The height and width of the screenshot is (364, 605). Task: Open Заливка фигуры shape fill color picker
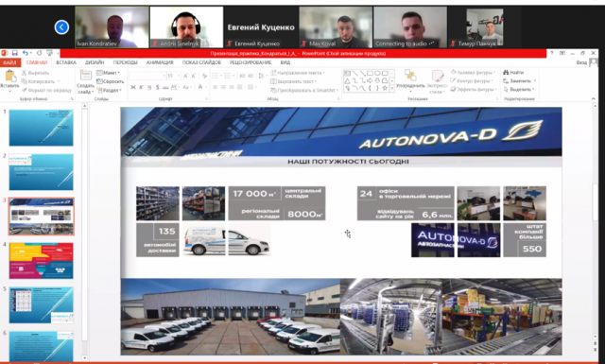pyautogui.click(x=473, y=72)
